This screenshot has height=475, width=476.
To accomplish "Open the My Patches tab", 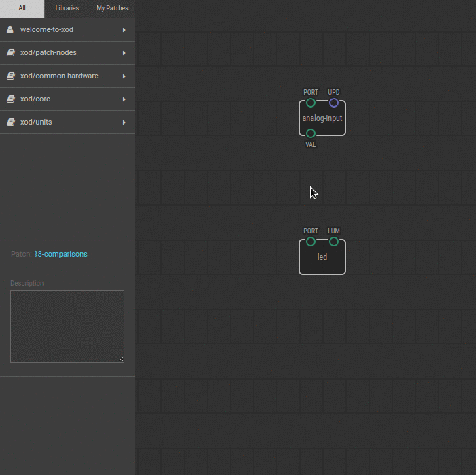I will click(x=112, y=8).
